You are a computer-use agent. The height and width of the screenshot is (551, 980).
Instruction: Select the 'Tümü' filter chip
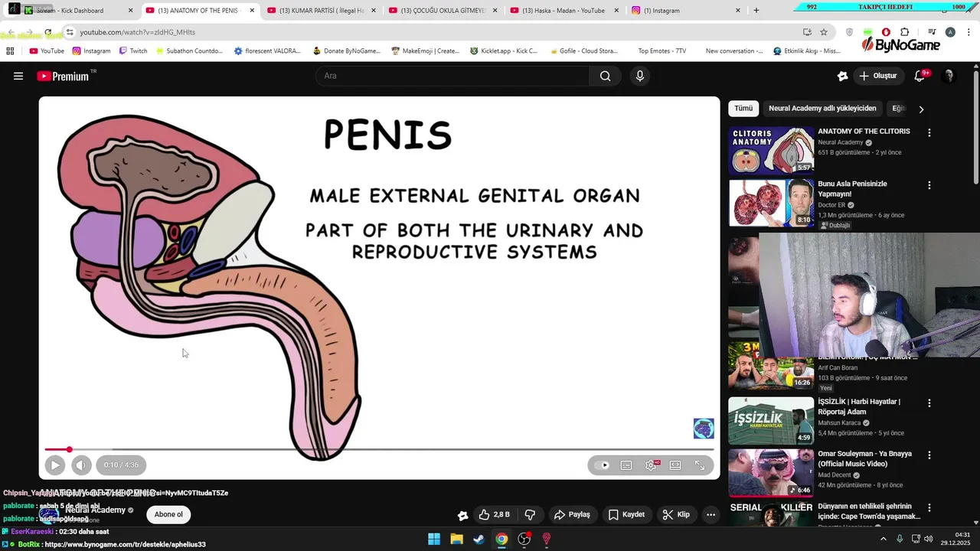click(x=743, y=108)
